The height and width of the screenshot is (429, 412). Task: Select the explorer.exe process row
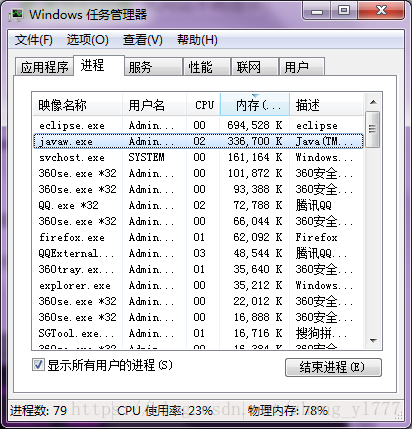point(198,285)
